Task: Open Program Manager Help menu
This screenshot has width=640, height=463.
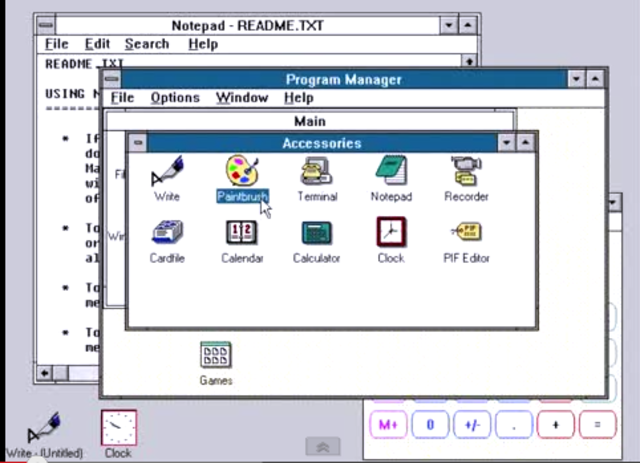Action: 299,98
